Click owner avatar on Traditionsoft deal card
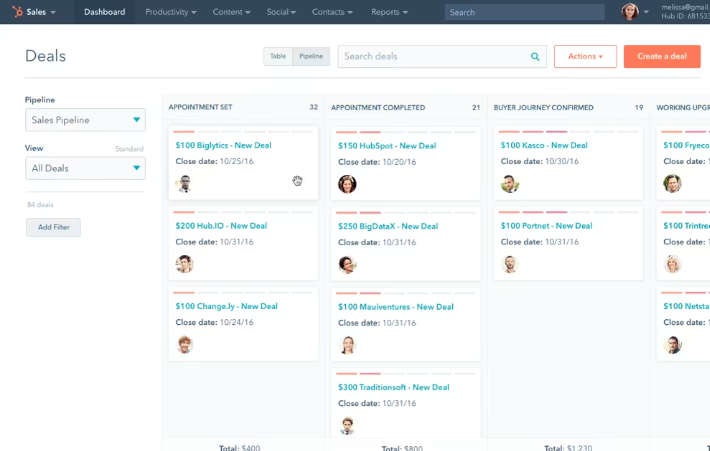710x451 pixels. point(347,426)
